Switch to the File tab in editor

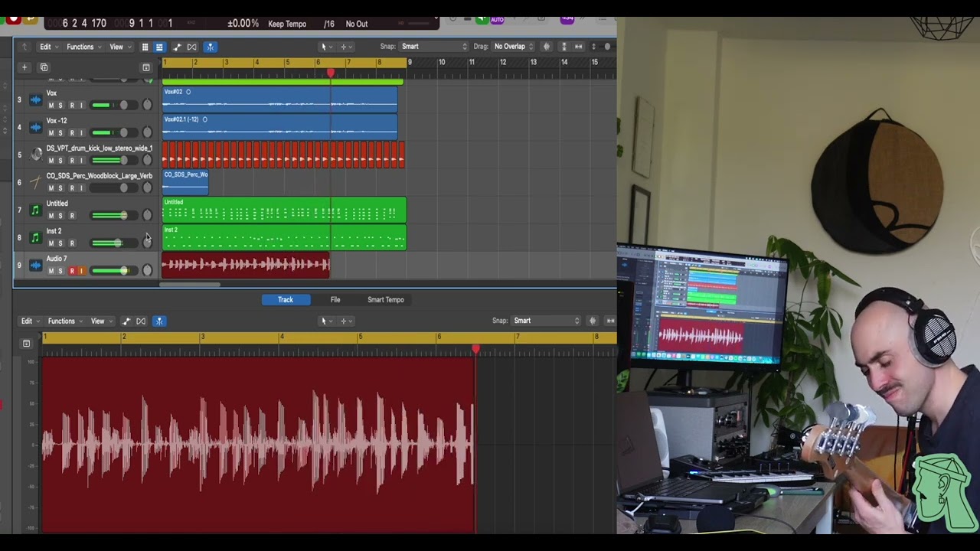(335, 300)
